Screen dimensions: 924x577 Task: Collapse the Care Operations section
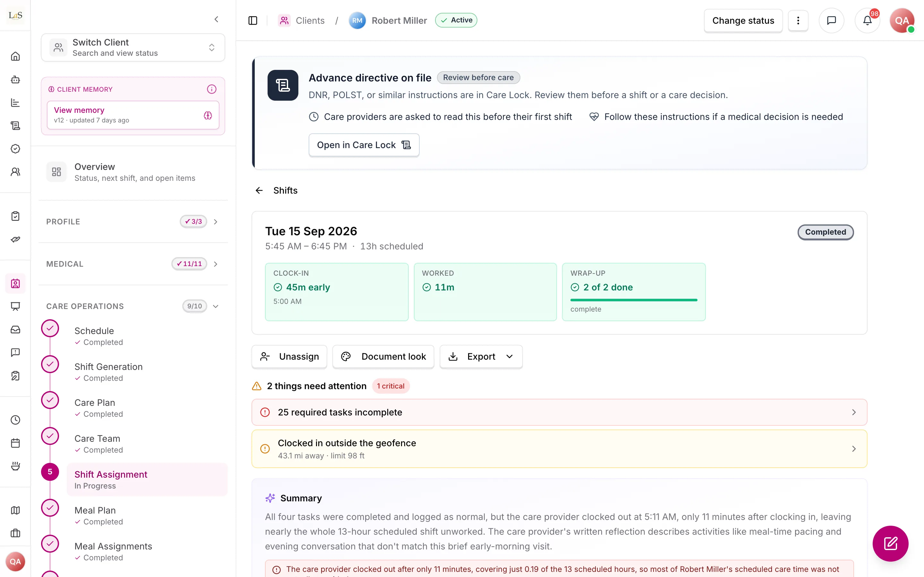click(x=216, y=306)
